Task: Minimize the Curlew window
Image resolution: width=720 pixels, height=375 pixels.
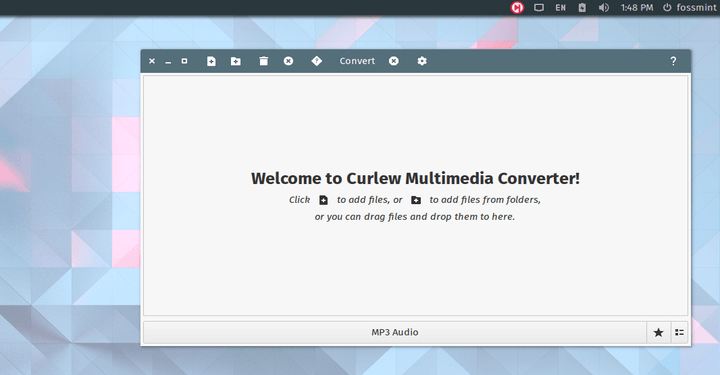Action: (x=168, y=62)
